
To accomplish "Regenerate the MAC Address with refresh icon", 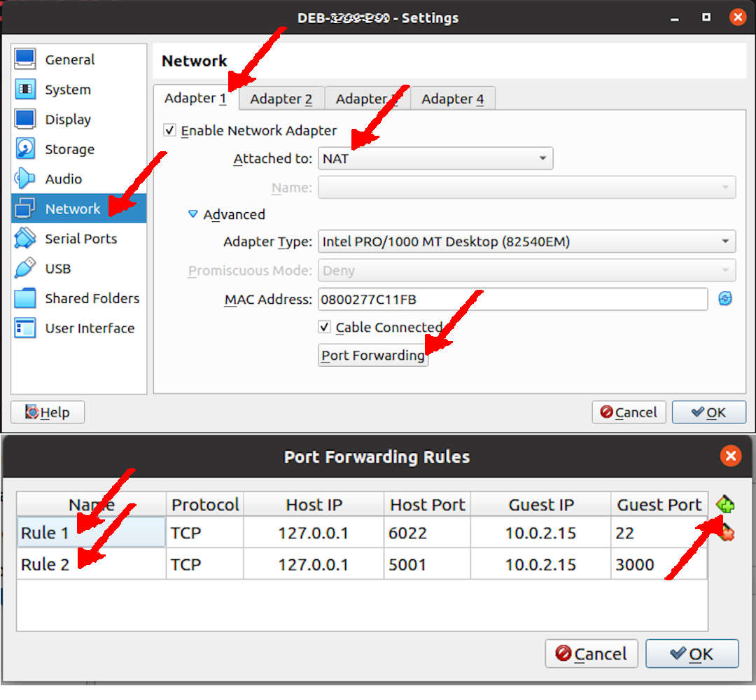I will pyautogui.click(x=725, y=299).
